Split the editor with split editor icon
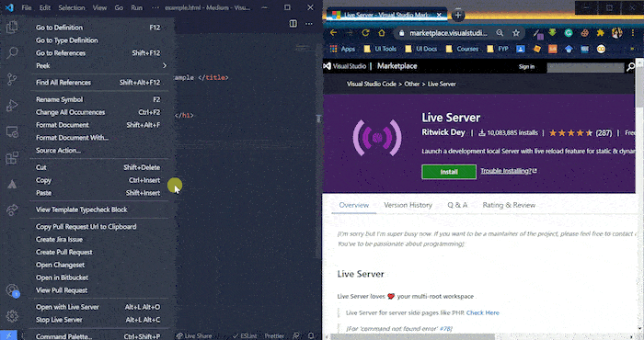 (x=293, y=24)
